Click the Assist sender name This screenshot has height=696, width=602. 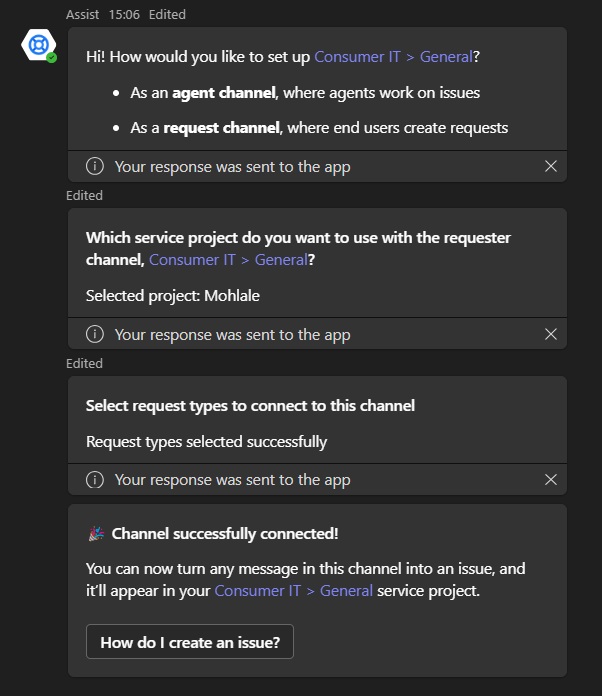tap(84, 14)
